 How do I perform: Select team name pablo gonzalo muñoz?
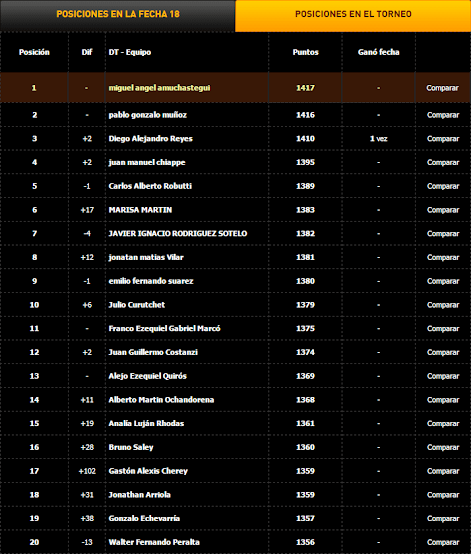148,115
